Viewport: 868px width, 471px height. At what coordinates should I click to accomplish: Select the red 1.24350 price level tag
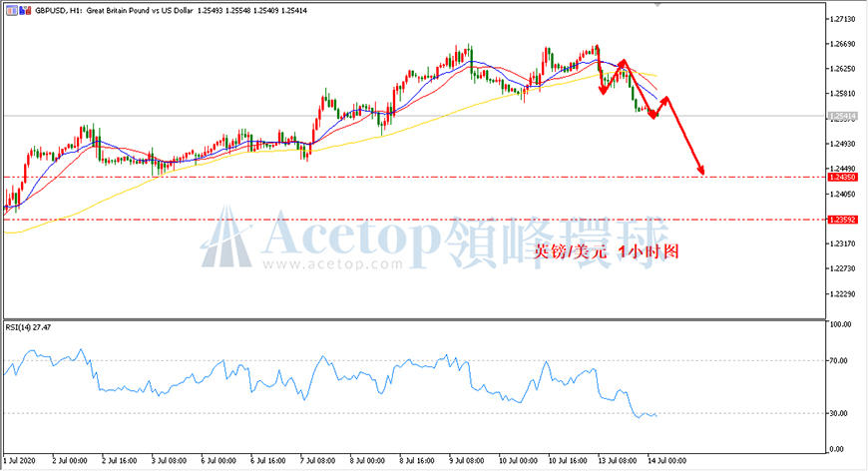[842, 177]
